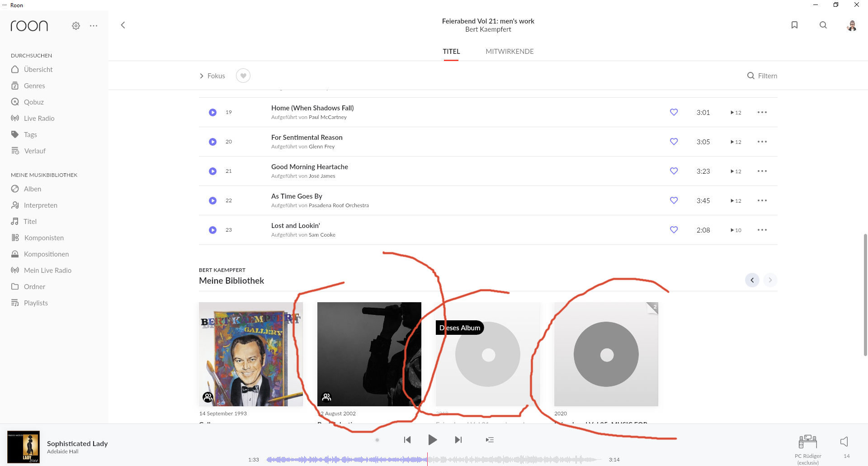Screen dimensions: 868x466
Task: Play track 22 As Time Goes By
Action: coord(212,200)
